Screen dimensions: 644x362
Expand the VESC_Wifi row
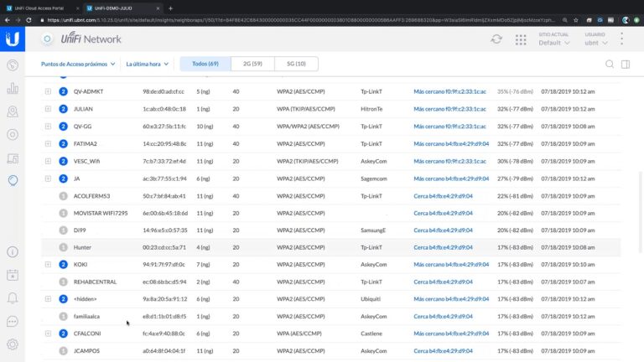(48, 161)
